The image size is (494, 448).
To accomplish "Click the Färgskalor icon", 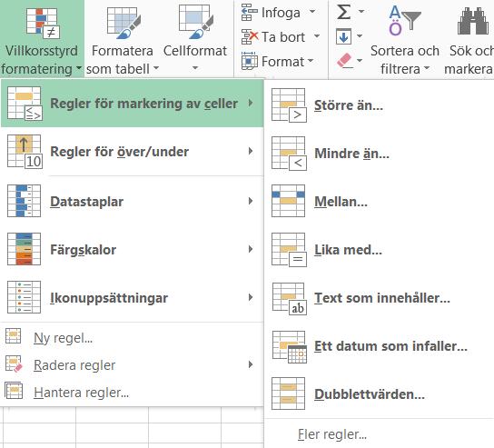I will (x=24, y=249).
